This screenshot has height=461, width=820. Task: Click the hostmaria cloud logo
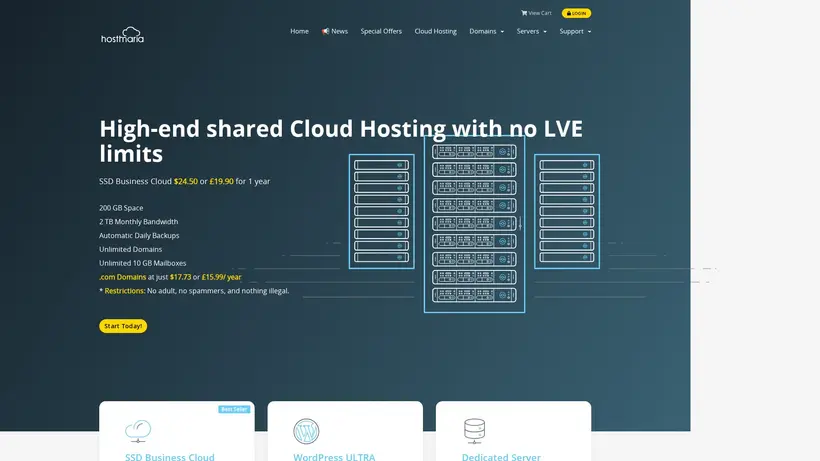(122, 35)
